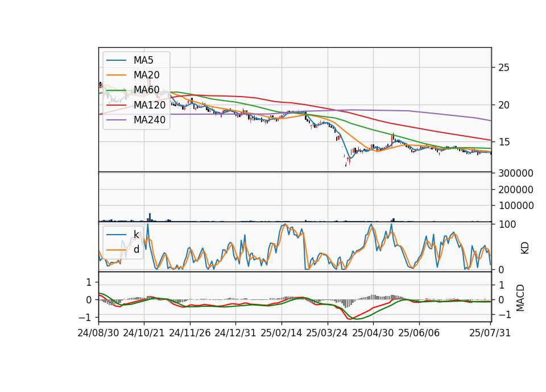
Task: Click the 25/03/24 date label
Action: [x=327, y=333]
